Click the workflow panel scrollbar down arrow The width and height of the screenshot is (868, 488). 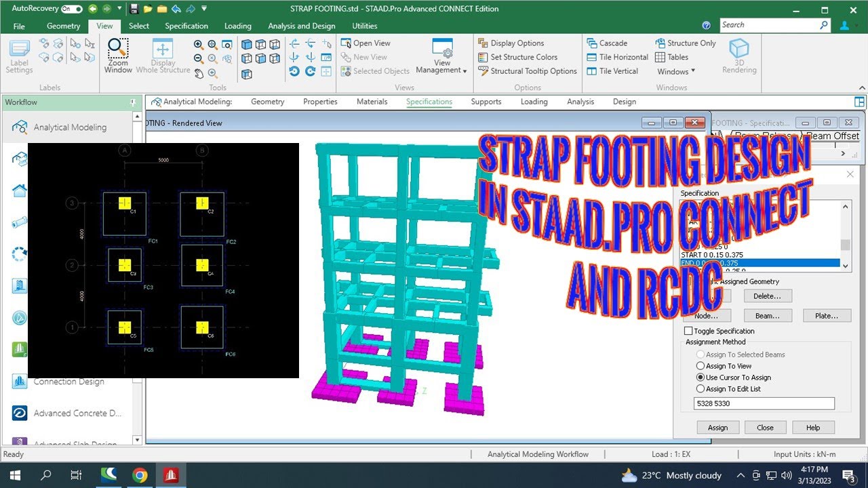click(x=138, y=440)
